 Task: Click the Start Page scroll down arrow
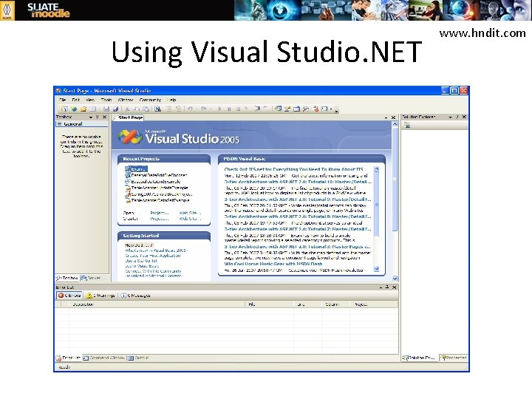395,279
